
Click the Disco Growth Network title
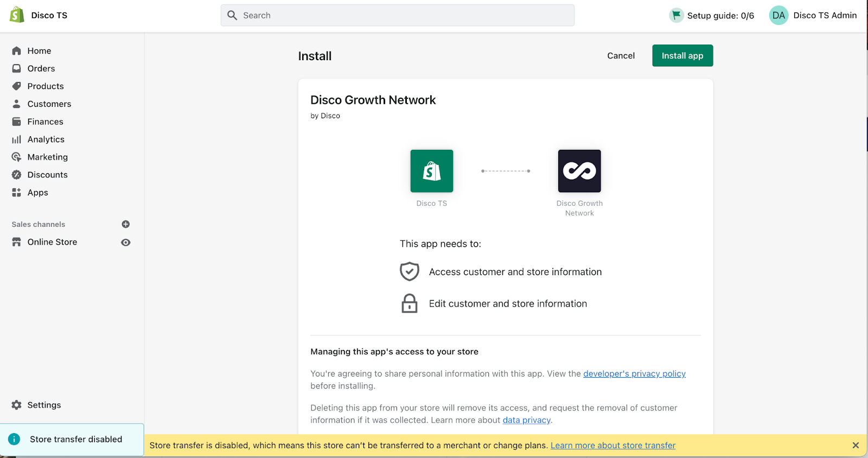coord(373,100)
